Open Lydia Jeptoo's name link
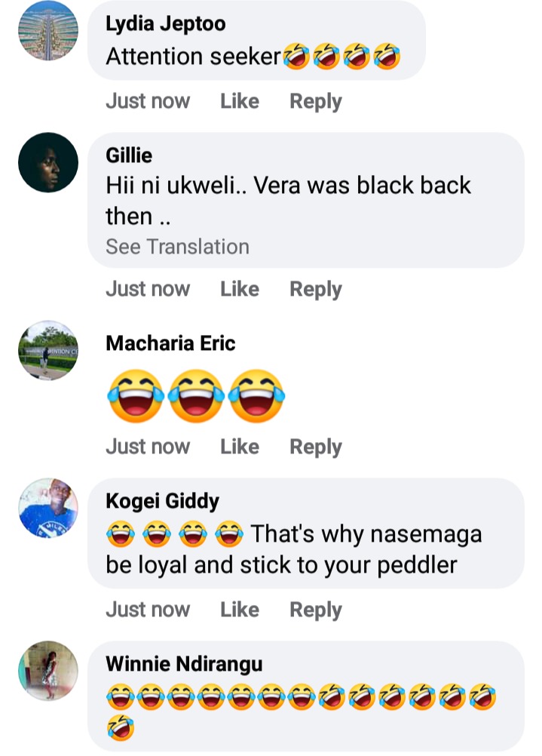The image size is (542, 756). tap(166, 23)
